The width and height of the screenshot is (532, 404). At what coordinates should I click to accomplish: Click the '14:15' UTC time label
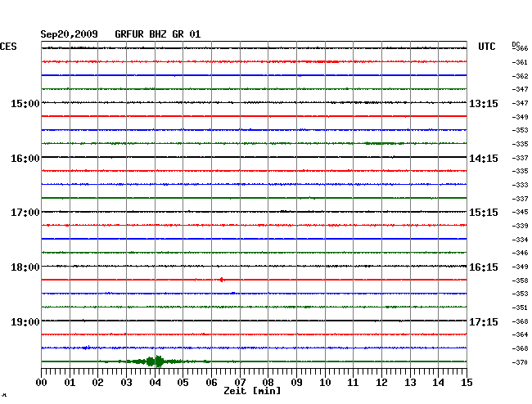point(484,159)
